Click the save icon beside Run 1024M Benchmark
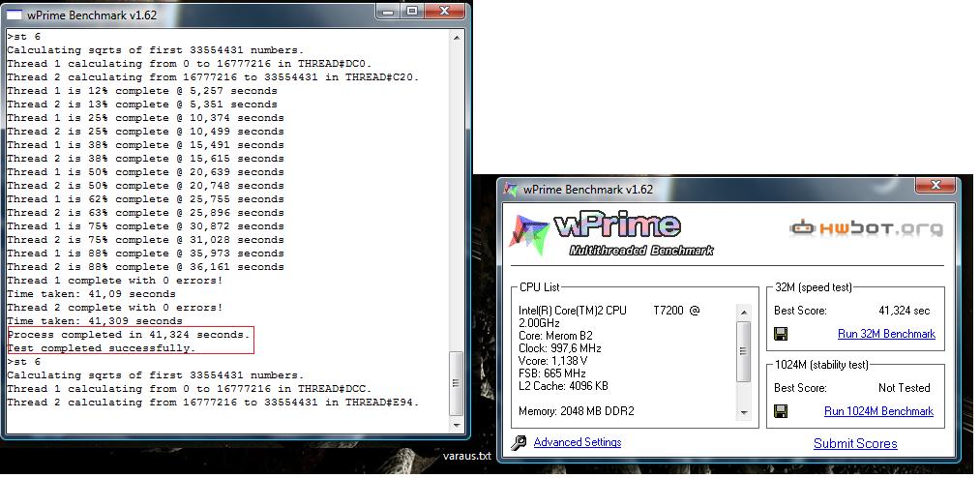The height and width of the screenshot is (478, 980). (781, 411)
